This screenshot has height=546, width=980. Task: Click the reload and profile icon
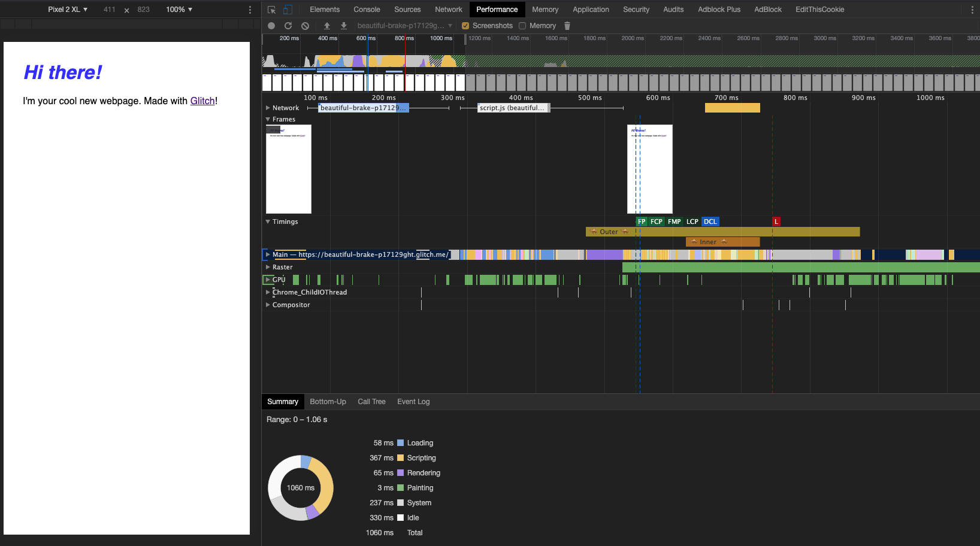click(x=288, y=26)
